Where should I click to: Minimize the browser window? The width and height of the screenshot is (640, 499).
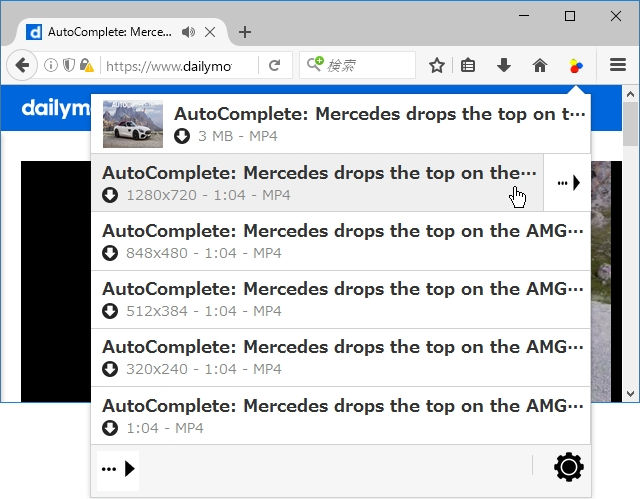pos(524,16)
